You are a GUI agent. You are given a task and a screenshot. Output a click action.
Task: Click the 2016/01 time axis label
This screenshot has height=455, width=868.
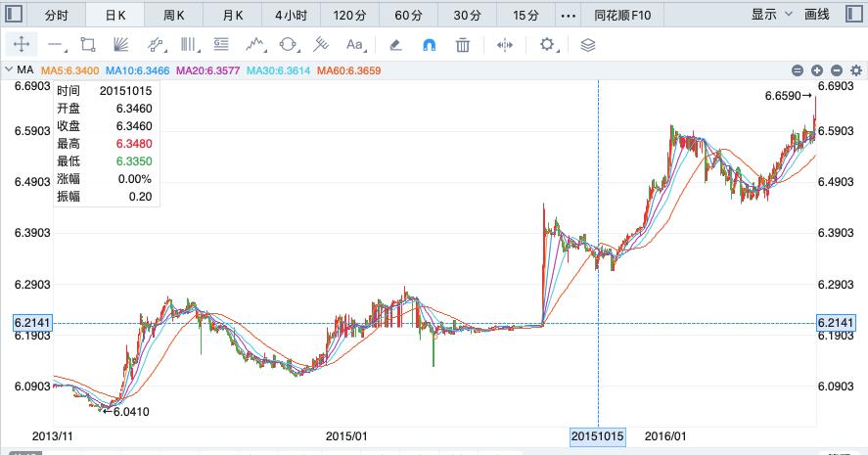[x=665, y=436]
